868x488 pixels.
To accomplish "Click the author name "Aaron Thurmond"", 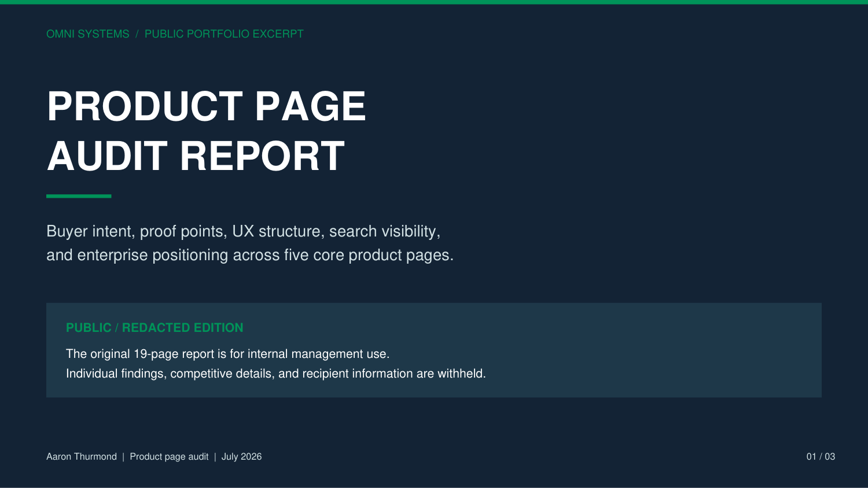I will point(82,457).
